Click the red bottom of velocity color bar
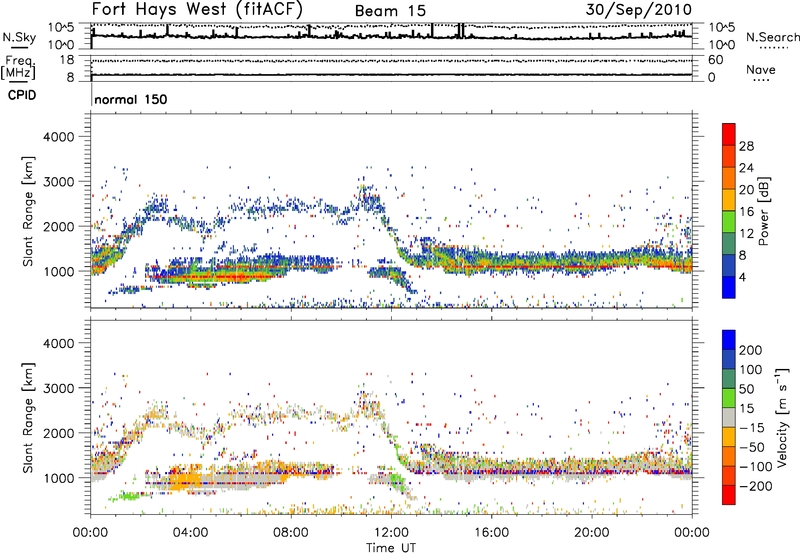Image resolution: width=800 pixels, height=554 pixels. 729,495
